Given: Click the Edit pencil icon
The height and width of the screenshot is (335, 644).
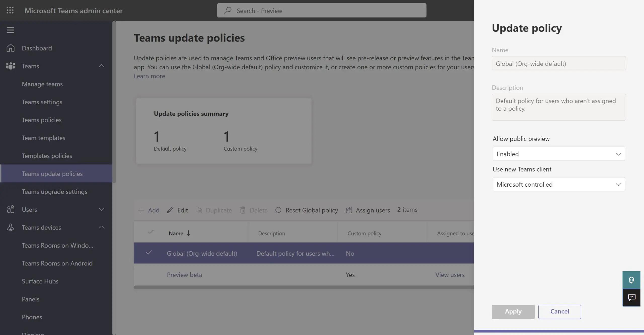Looking at the screenshot, I should 170,210.
